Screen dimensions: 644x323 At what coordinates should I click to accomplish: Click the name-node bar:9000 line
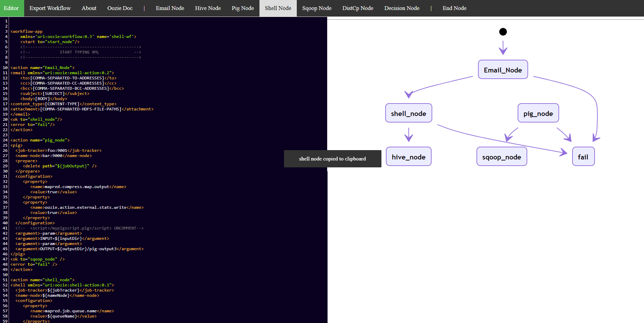click(x=54, y=156)
